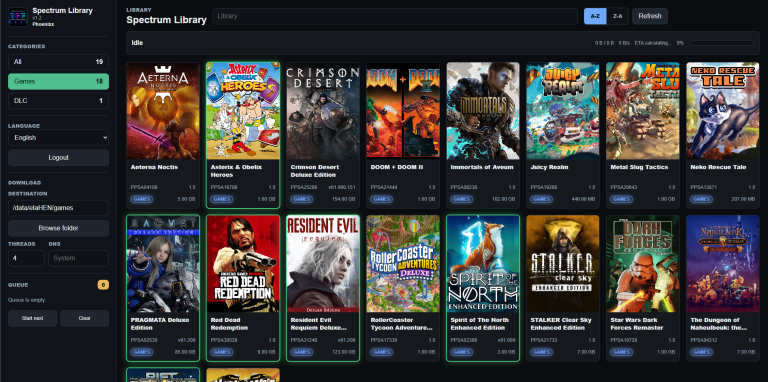Select the Games category
Screen dimensions: 768x382
(58, 81)
